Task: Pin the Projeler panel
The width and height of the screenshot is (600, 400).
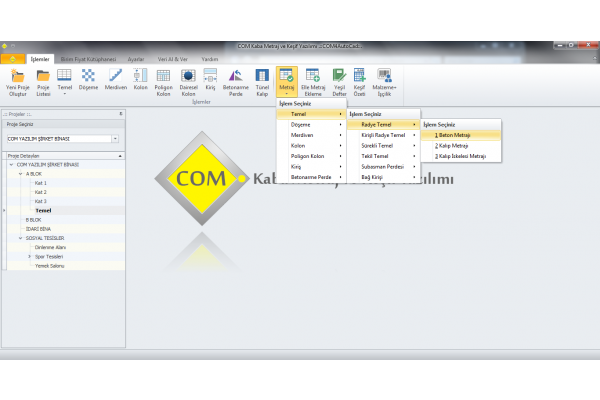Action: [121, 114]
